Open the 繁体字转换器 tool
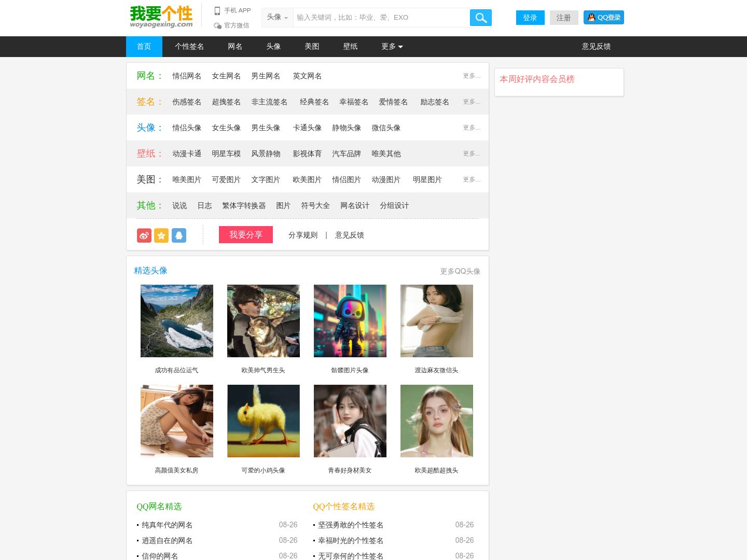The image size is (747, 560). click(x=244, y=206)
